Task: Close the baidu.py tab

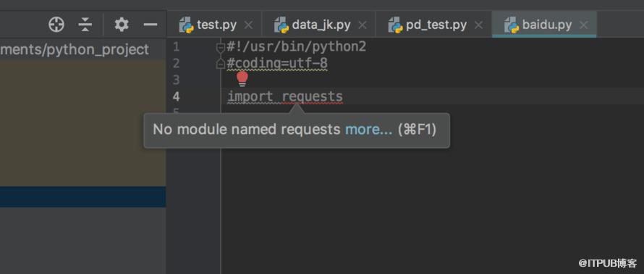Action: (584, 25)
